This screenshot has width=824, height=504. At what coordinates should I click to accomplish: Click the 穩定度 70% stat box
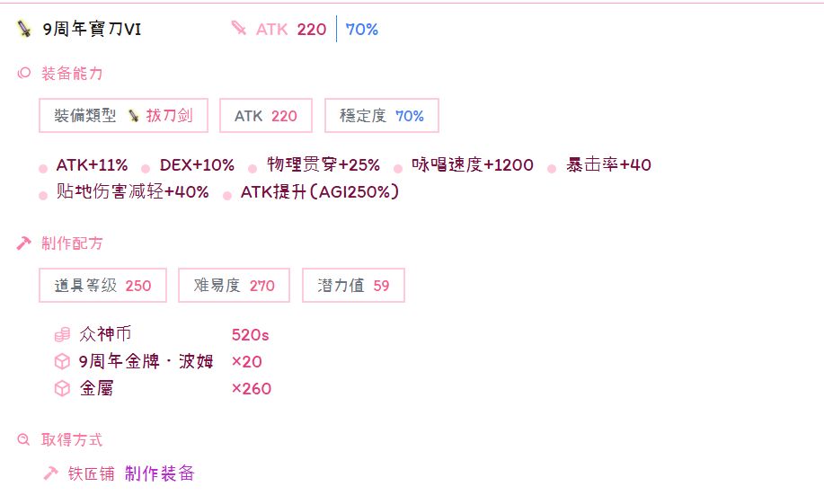click(x=381, y=116)
